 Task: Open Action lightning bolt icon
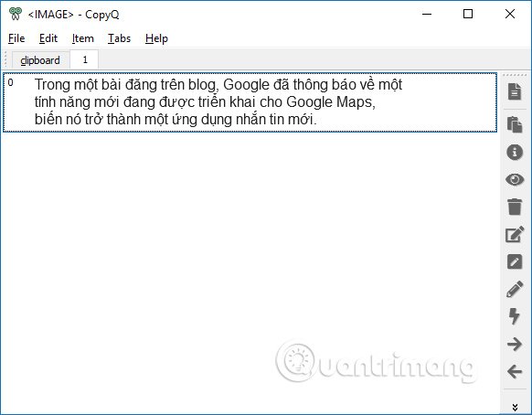(515, 316)
